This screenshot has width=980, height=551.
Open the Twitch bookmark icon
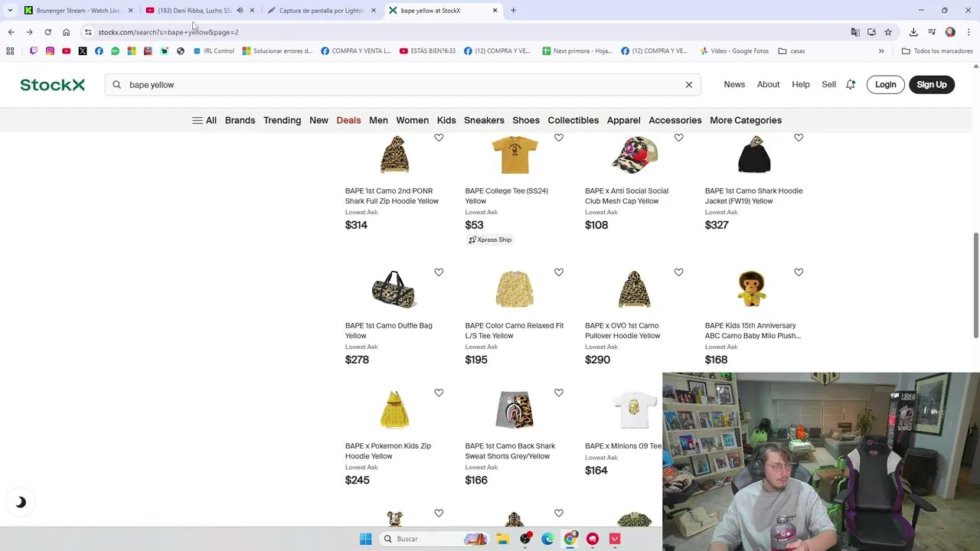[33, 51]
